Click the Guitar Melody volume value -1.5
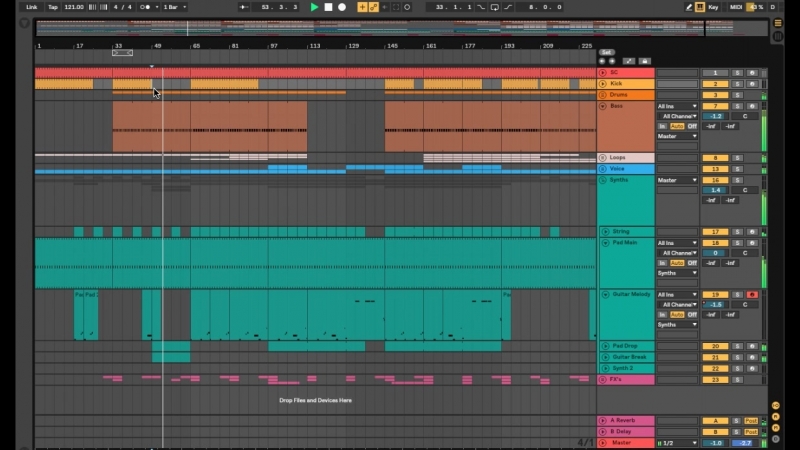 click(x=715, y=305)
